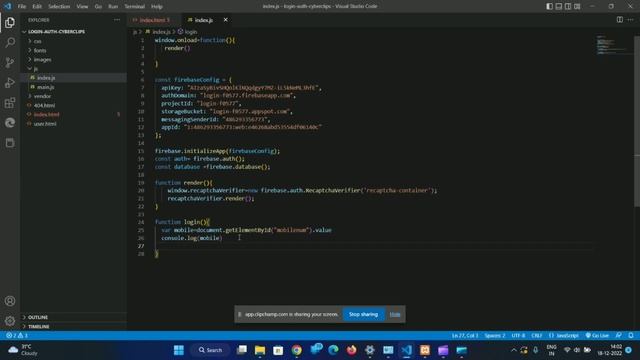The height and width of the screenshot is (360, 640).
Task: Toggle primary side bar layout icon
Action: (x=549, y=6)
